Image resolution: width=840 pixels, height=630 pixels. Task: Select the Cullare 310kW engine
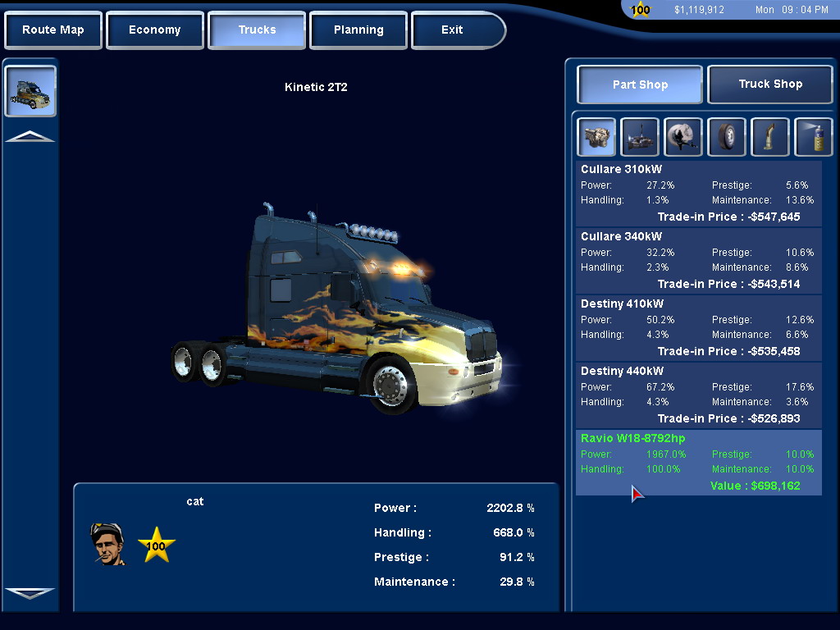(x=699, y=193)
